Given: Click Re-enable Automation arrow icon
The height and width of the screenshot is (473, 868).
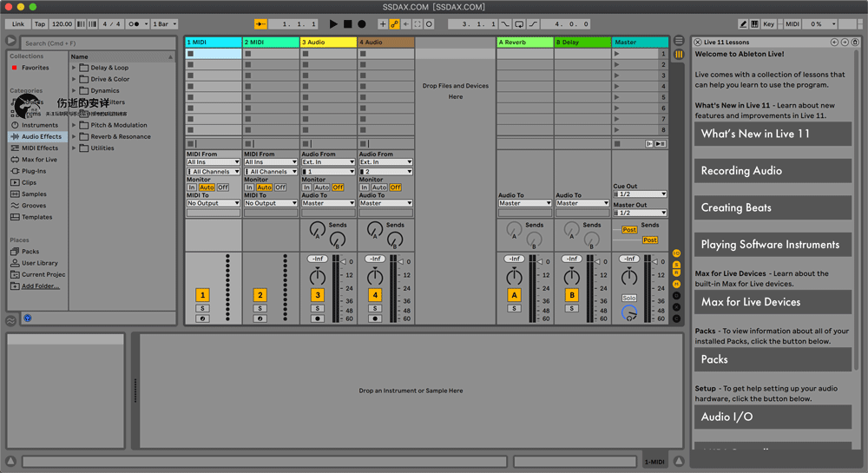Looking at the screenshot, I should [x=405, y=23].
